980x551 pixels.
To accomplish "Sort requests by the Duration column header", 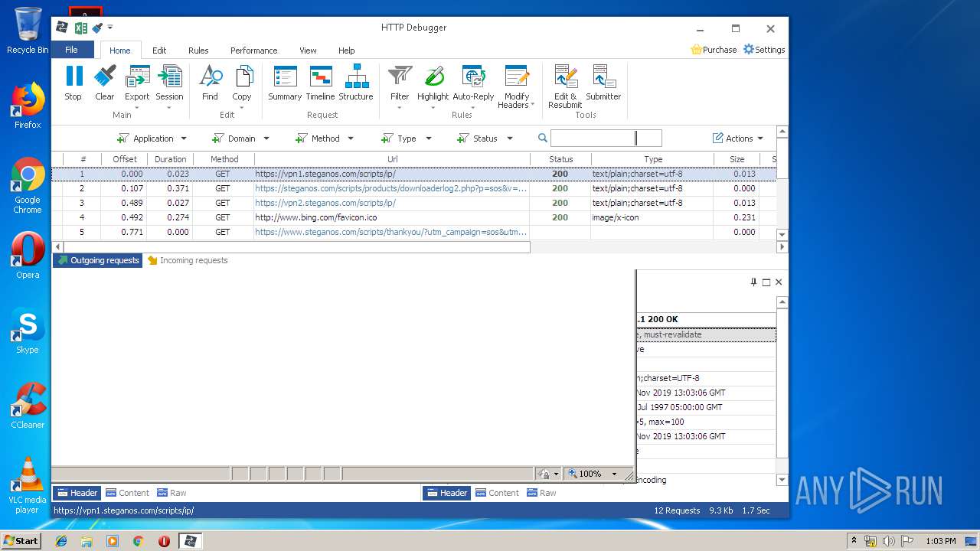I will click(170, 159).
